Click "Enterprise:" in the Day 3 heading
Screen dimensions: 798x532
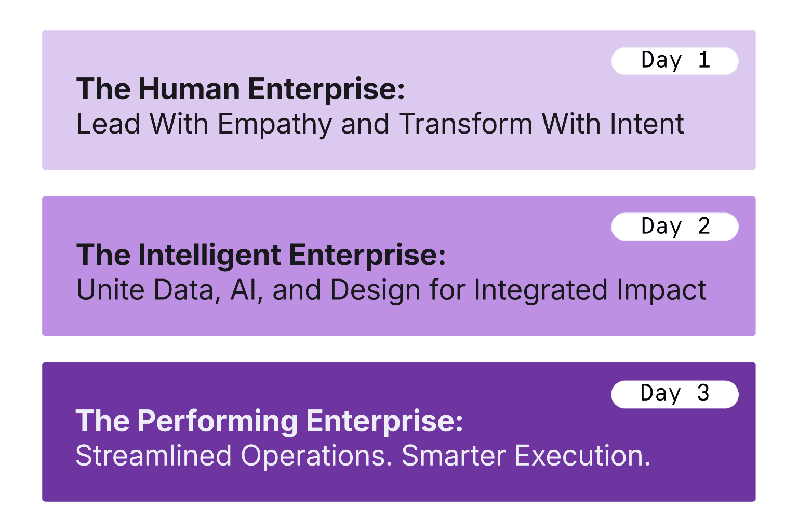coord(384,421)
